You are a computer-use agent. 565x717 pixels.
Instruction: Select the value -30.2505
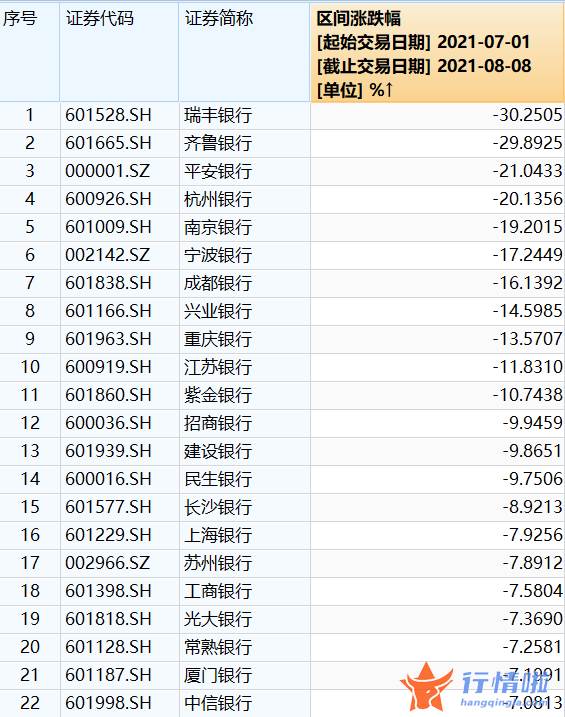(528, 115)
